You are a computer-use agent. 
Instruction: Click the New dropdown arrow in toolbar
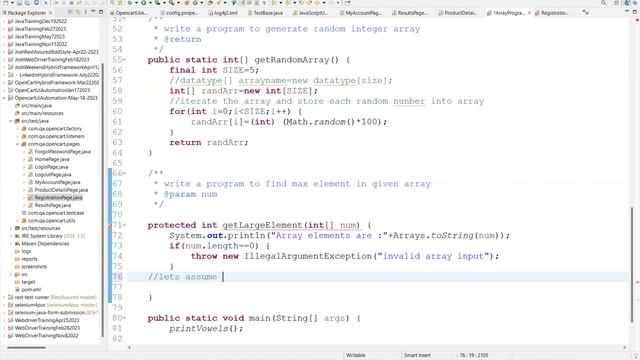(13, 3)
